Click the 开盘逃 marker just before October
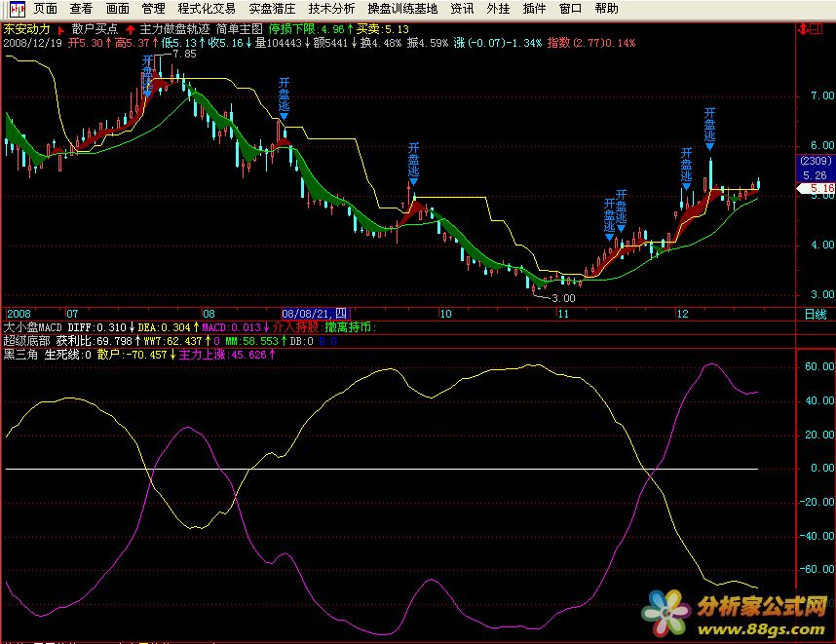836x644 pixels. pos(414,164)
